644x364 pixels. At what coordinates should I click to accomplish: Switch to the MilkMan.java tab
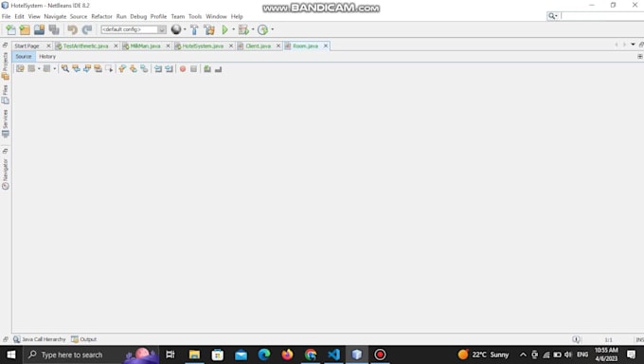click(146, 46)
